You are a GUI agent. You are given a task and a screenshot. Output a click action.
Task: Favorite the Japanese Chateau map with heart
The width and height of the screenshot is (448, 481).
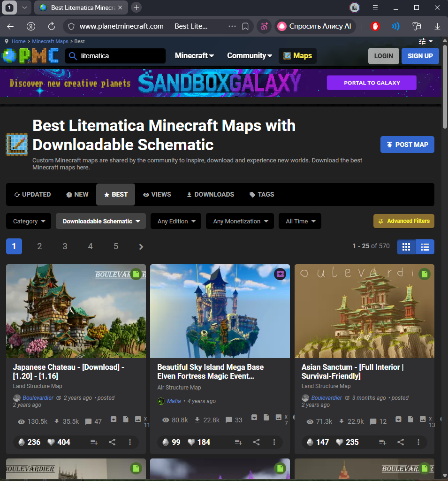(x=57, y=442)
